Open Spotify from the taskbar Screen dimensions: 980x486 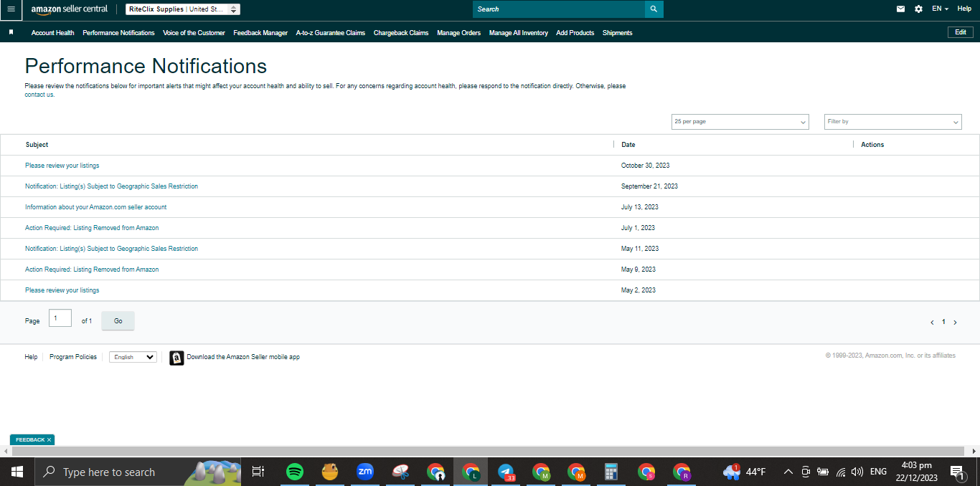(x=294, y=472)
